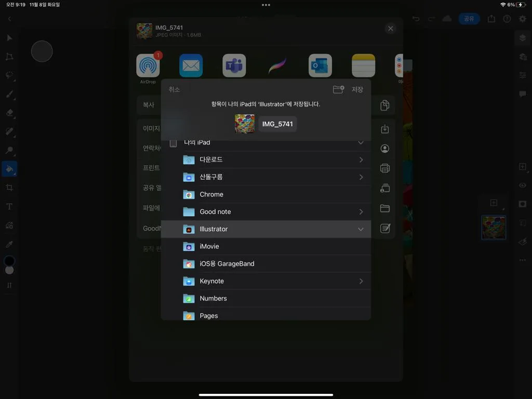The image size is (532, 399).
Task: Collapse the 나의 iPad location
Action: point(361,143)
